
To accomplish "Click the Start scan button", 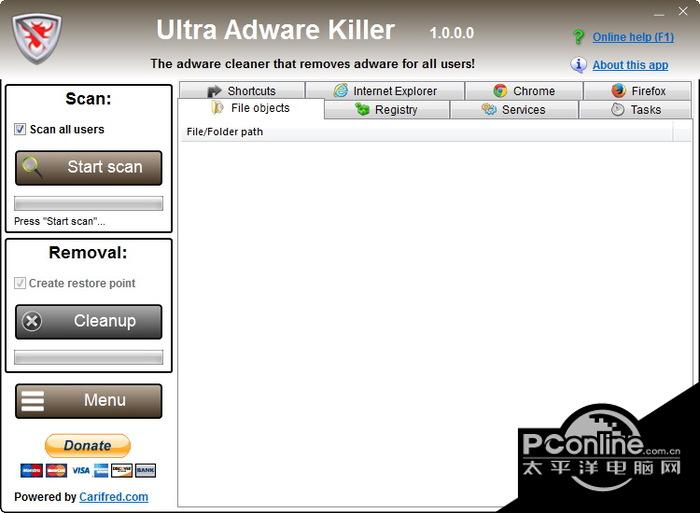I will 88,167.
